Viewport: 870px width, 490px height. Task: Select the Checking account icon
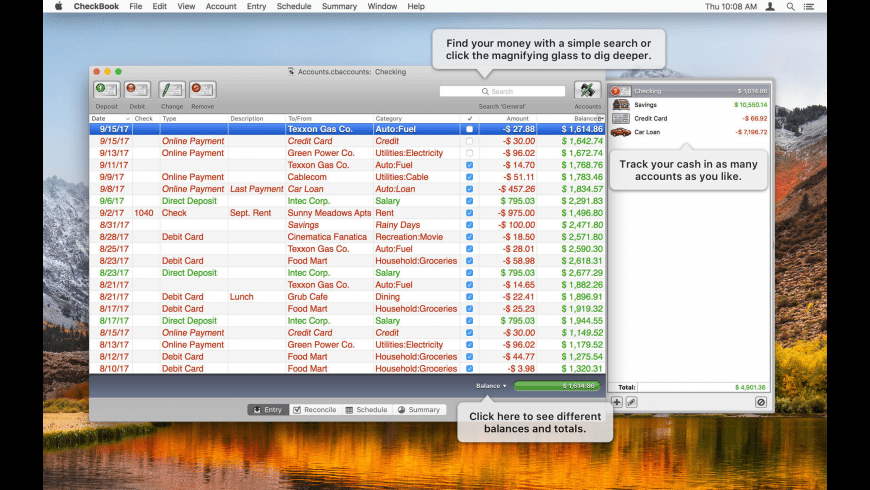pos(620,91)
